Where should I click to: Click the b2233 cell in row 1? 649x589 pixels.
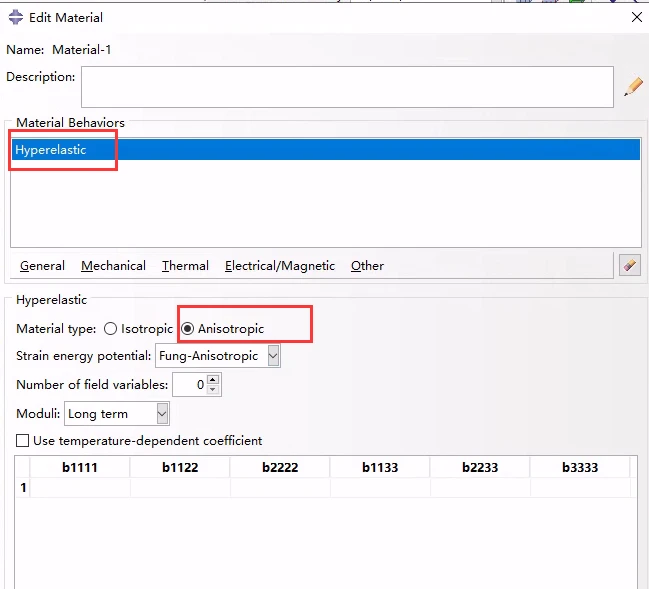[480, 488]
